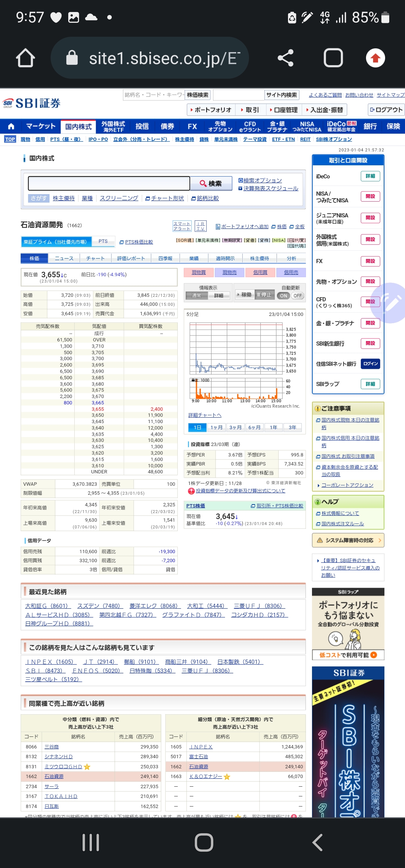Click the 銘柄名・コード keyword field

point(154,95)
